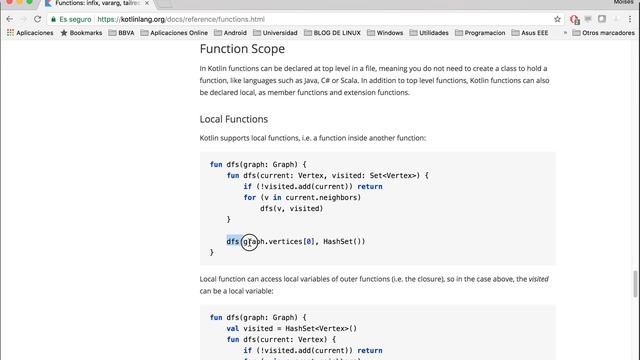640x360 pixels.
Task: Go back with browser back arrow
Action: pos(9,19)
